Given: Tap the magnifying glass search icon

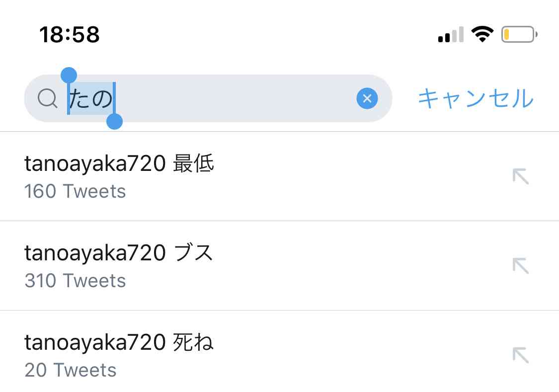Looking at the screenshot, I should coord(47,98).
